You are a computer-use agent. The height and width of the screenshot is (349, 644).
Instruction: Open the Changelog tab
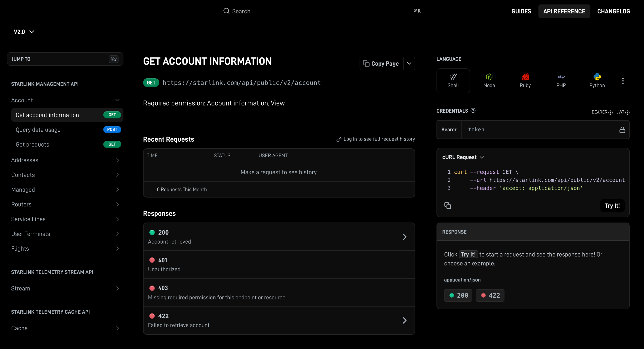(614, 11)
